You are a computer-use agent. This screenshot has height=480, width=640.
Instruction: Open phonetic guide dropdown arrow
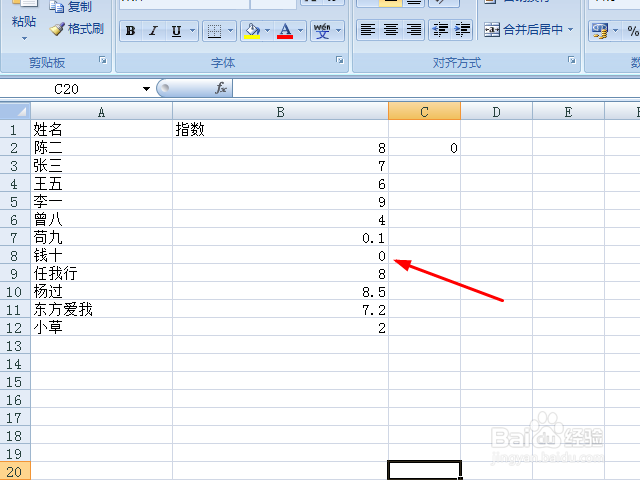point(338,31)
